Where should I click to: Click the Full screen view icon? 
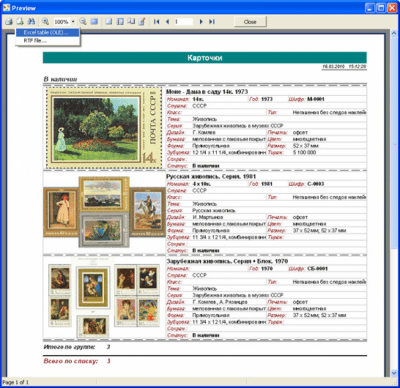click(x=94, y=22)
